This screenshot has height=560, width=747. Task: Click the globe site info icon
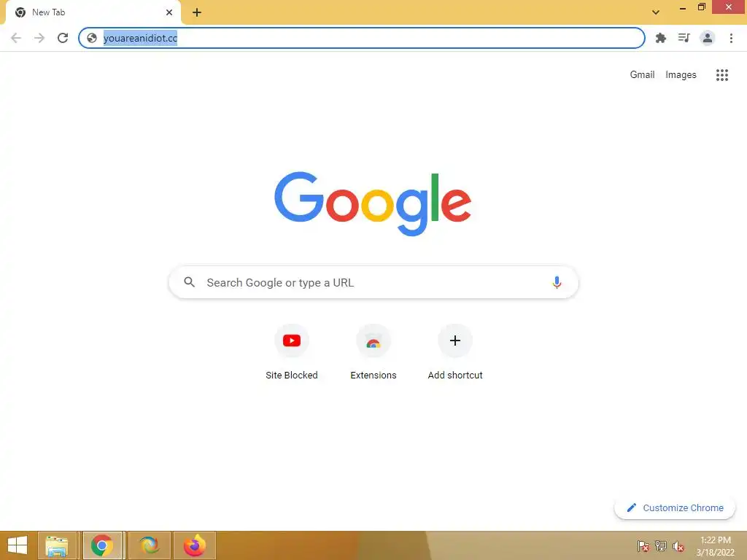point(92,38)
